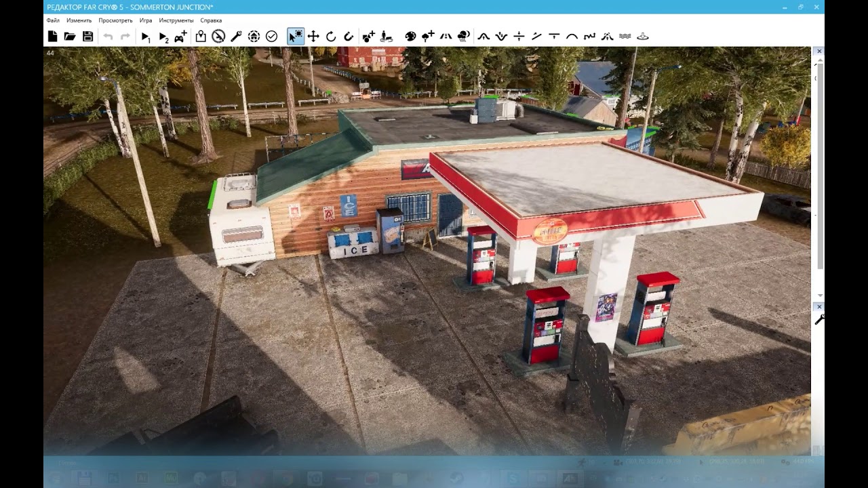Select the lower terrain dig tool
Screen dimensions: 868x488
(x=501, y=37)
